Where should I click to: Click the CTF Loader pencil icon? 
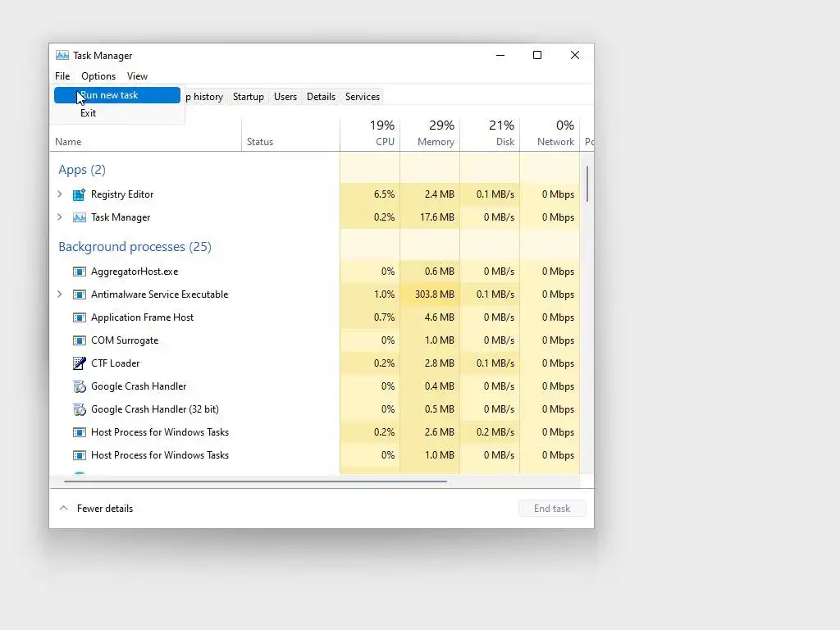click(80, 363)
